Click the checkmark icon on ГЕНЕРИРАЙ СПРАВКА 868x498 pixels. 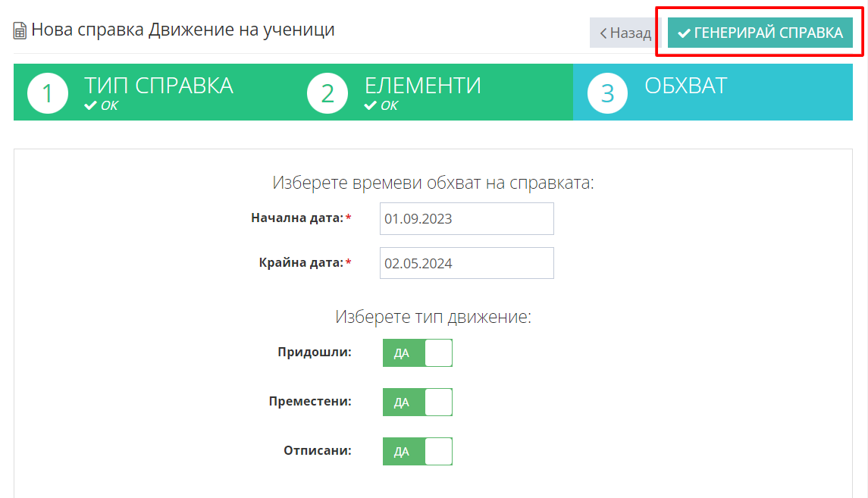pos(684,33)
